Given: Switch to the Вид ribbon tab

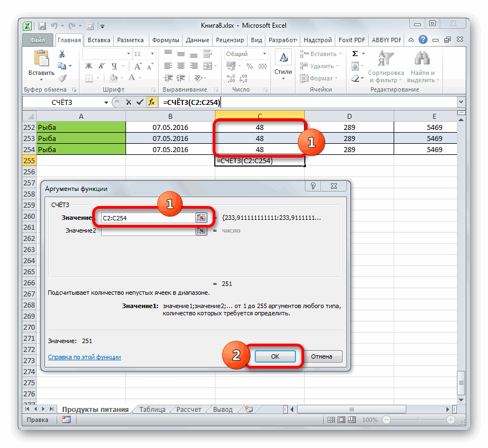Looking at the screenshot, I should [x=256, y=40].
